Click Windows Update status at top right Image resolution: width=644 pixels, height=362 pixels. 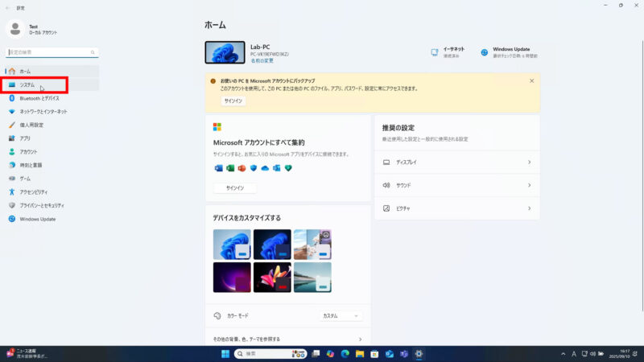508,52
